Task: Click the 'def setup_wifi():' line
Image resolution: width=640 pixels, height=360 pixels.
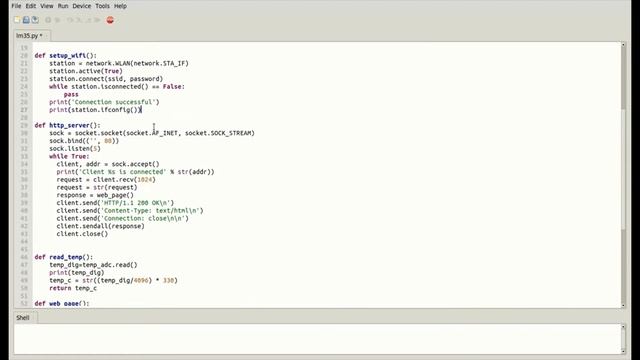Action: 65,56
